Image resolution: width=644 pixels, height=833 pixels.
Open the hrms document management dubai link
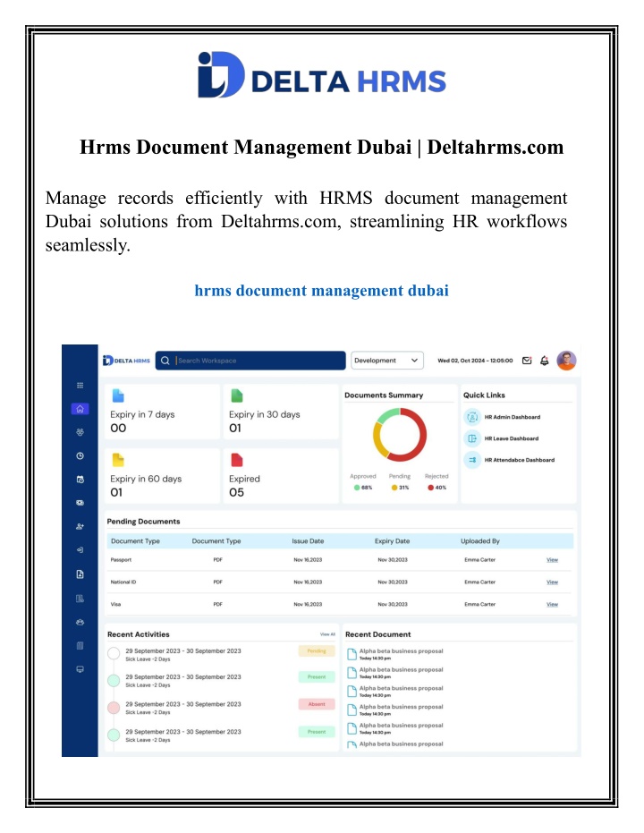322,291
